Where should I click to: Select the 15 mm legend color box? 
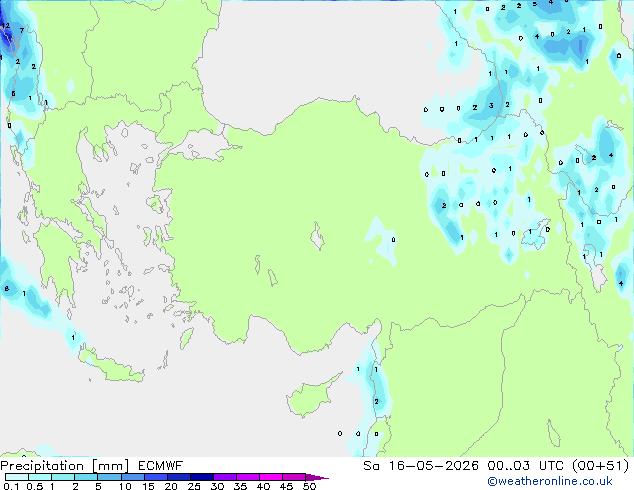(155, 477)
